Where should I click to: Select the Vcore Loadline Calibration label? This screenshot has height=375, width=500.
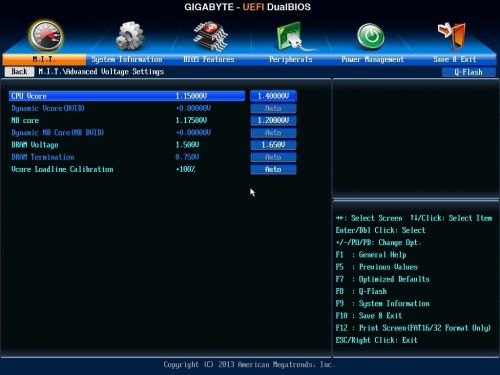tap(62, 169)
